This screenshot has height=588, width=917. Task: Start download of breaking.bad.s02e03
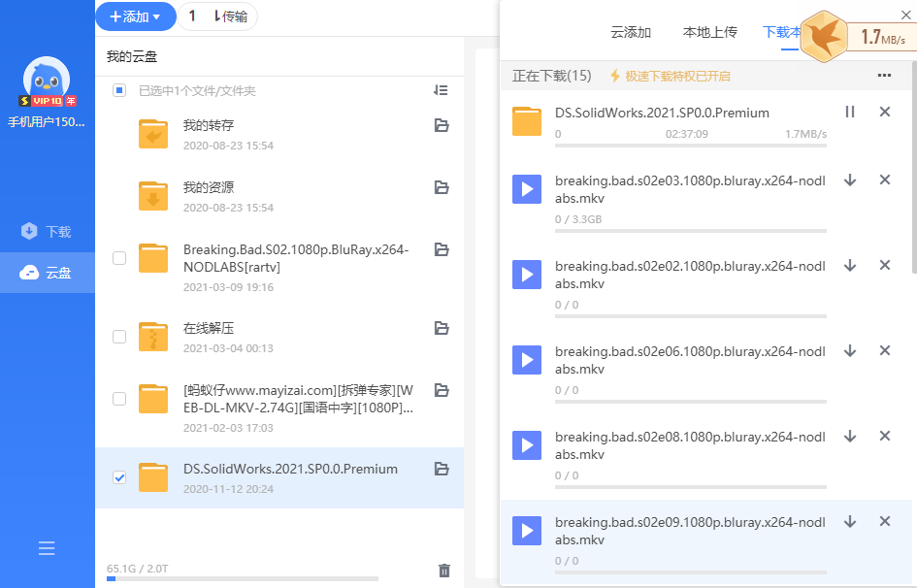(850, 180)
